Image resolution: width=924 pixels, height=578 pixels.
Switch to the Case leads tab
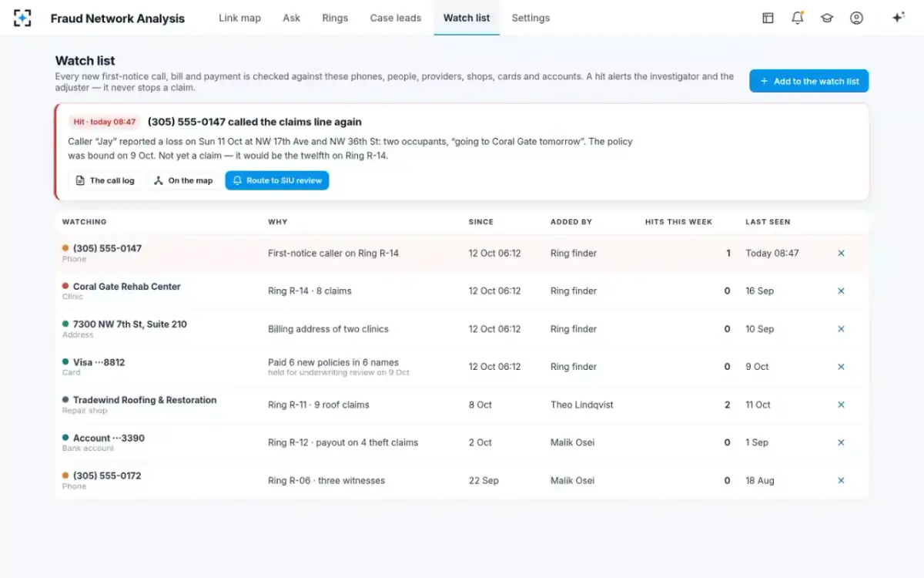coord(396,18)
